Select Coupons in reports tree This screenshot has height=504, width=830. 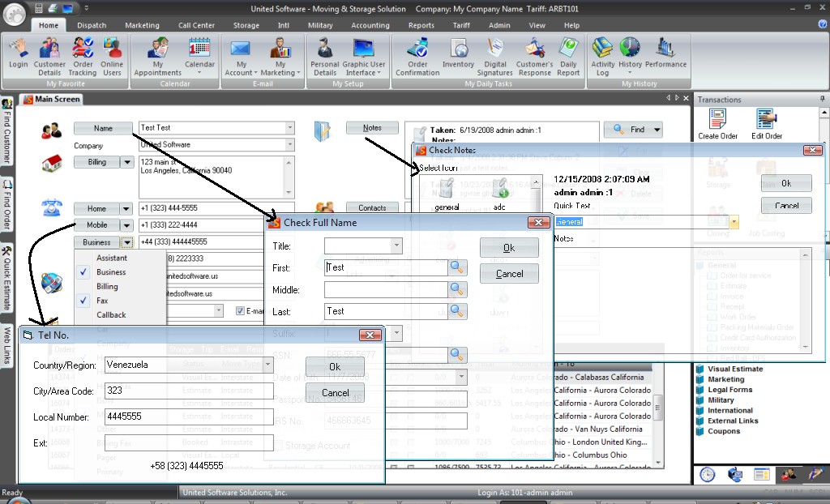click(724, 431)
